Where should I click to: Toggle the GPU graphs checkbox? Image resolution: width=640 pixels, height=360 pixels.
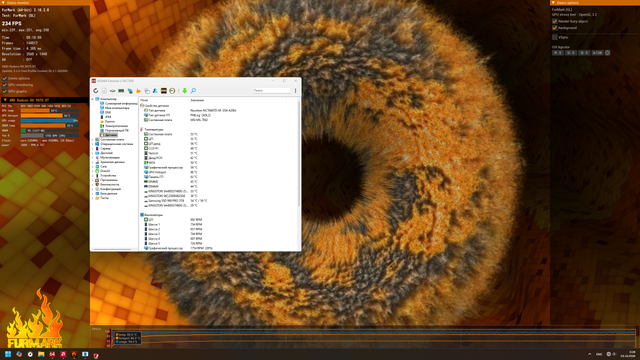coord(5,91)
